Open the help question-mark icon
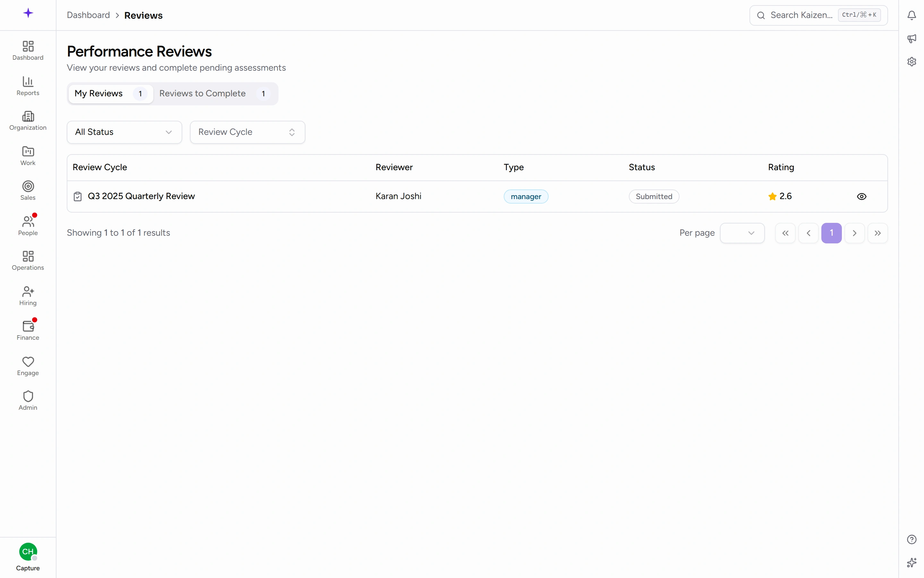This screenshot has width=924, height=578. click(911, 539)
